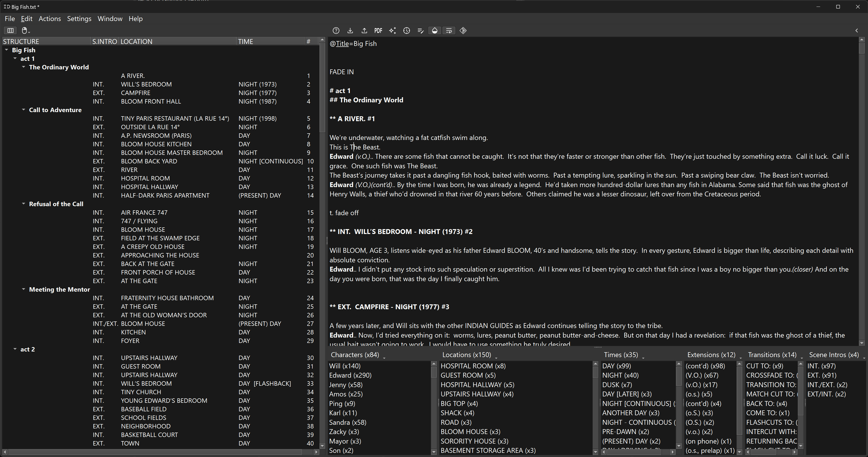Click the download/import icon in the toolbar
Viewport: 868px width, 457px height.
coord(350,31)
